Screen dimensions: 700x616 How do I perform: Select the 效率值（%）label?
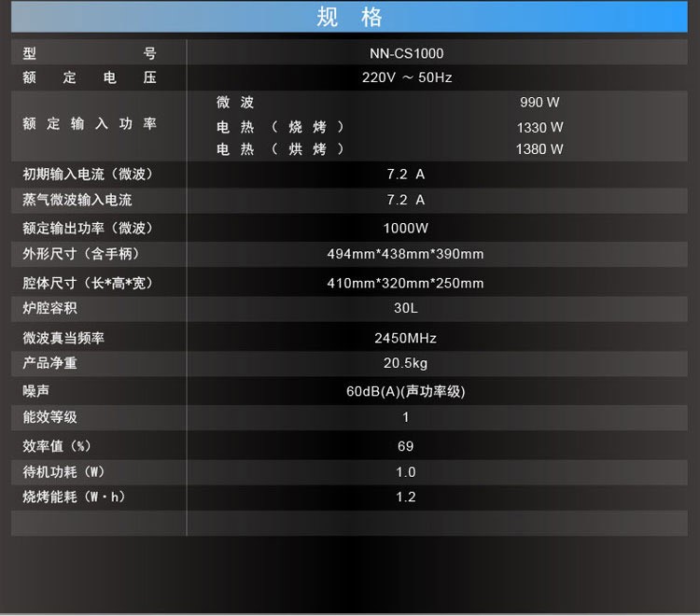click(57, 446)
